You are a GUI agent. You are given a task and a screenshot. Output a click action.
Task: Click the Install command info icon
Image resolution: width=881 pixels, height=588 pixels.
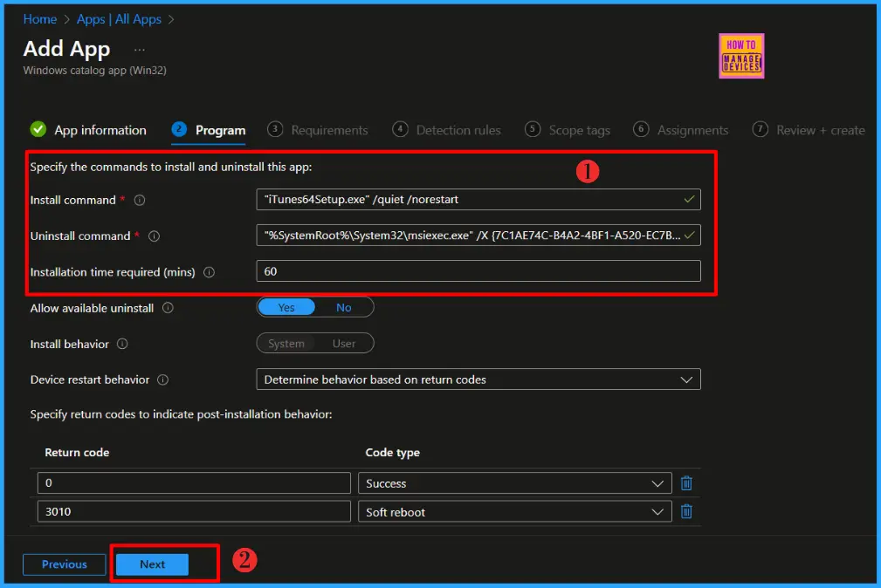pos(140,200)
